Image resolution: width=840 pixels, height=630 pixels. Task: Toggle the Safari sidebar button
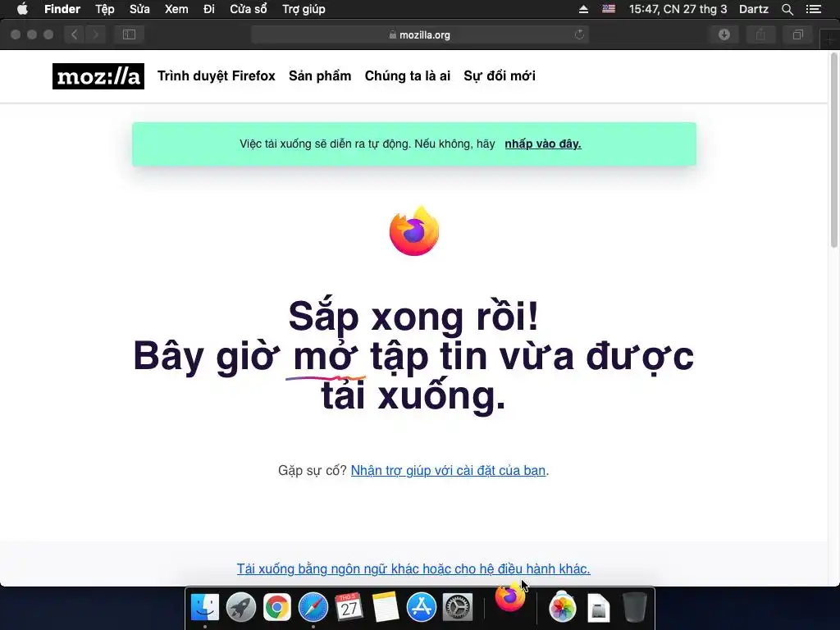coord(129,34)
